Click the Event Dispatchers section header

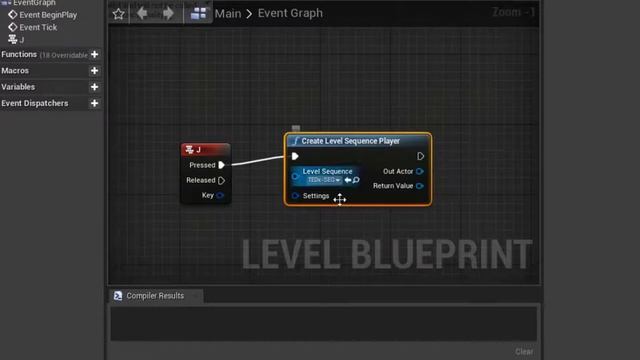(x=35, y=103)
